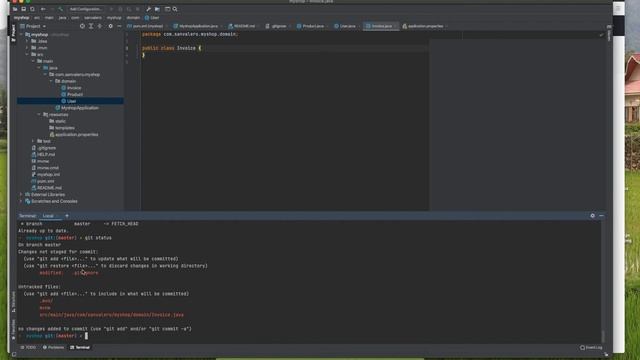
Task: Switch to the README.md editor tab
Action: 242,26
